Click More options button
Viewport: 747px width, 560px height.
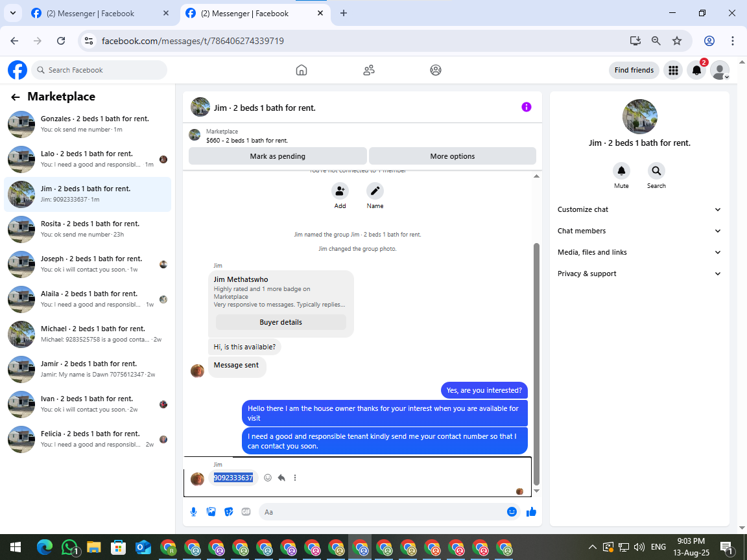[x=452, y=156]
